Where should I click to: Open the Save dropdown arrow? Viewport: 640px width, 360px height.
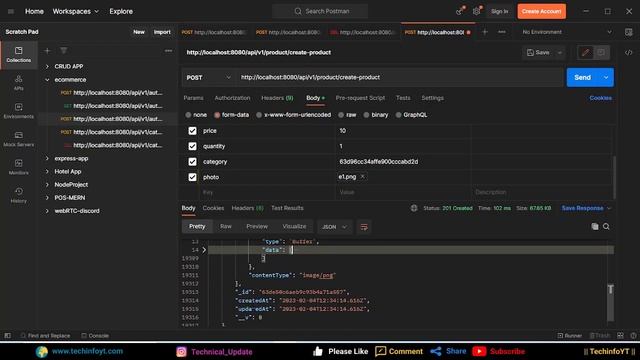click(560, 53)
